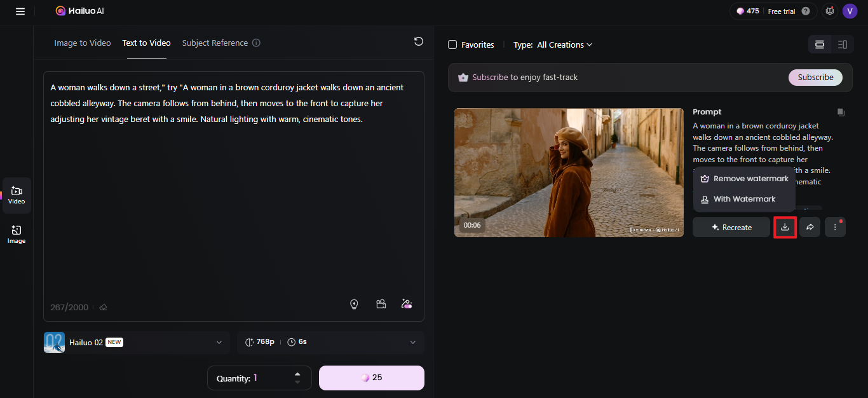Open the question mark help icon
This screenshot has height=398, width=868.
806,11
